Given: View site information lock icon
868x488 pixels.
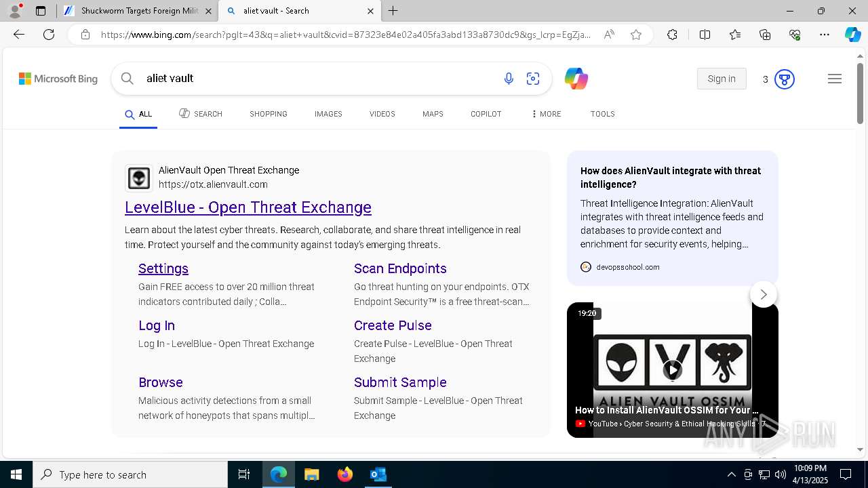Looking at the screenshot, I should [x=85, y=35].
